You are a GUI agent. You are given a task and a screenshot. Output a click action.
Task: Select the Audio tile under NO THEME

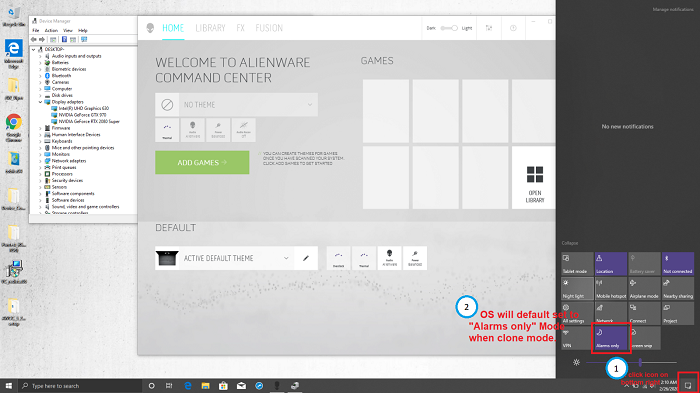[x=192, y=130]
